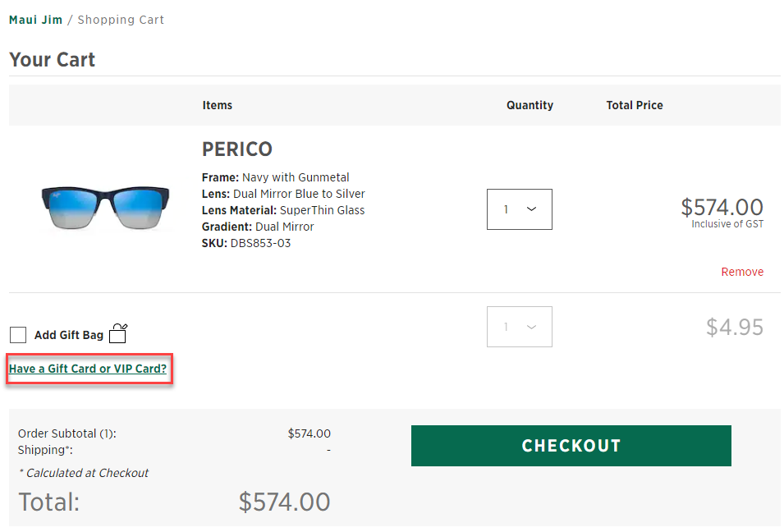Click the $574.00 item price
The image size is (784, 532).
(722, 207)
